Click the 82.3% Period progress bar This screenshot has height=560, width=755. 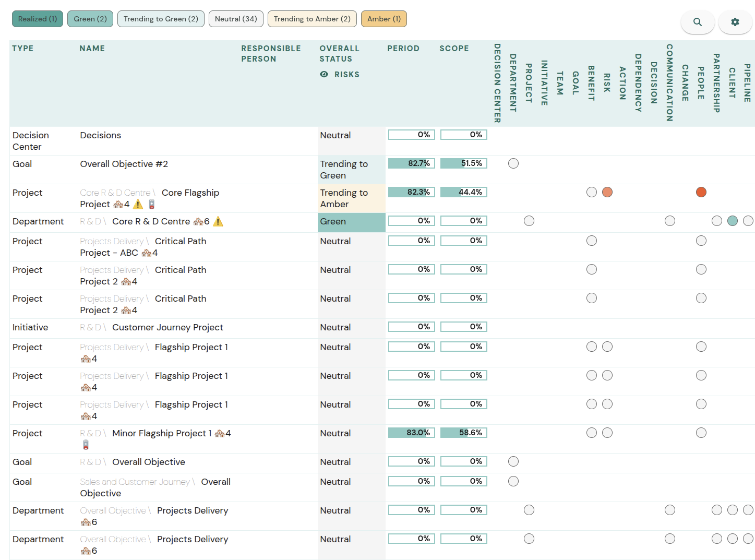[x=412, y=192]
